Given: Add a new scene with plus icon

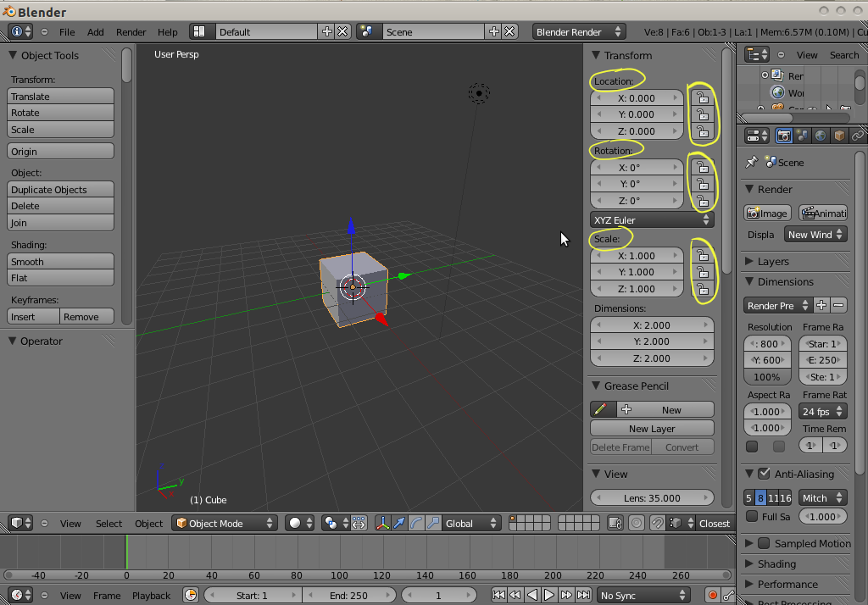Looking at the screenshot, I should (x=494, y=31).
